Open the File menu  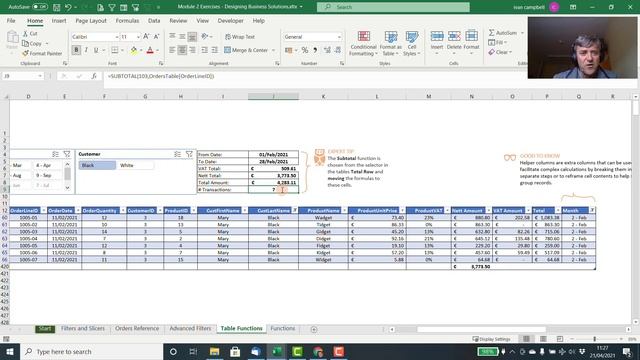click(11, 20)
